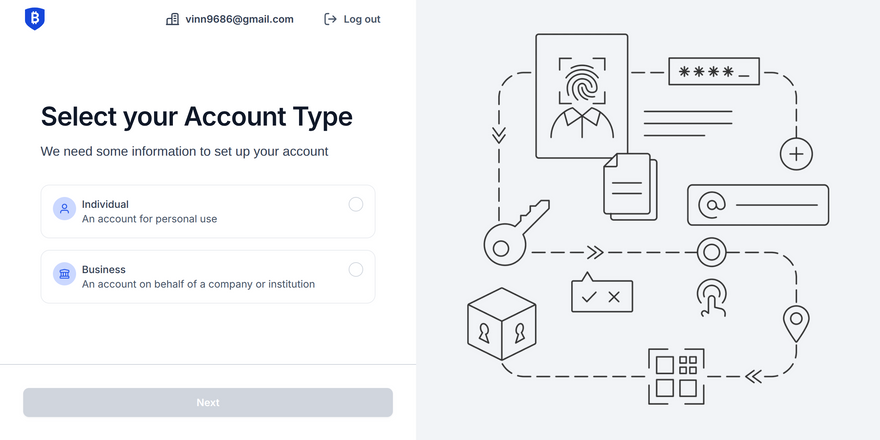Click the locked cube box illustration
880x440 pixels.
coord(502,324)
